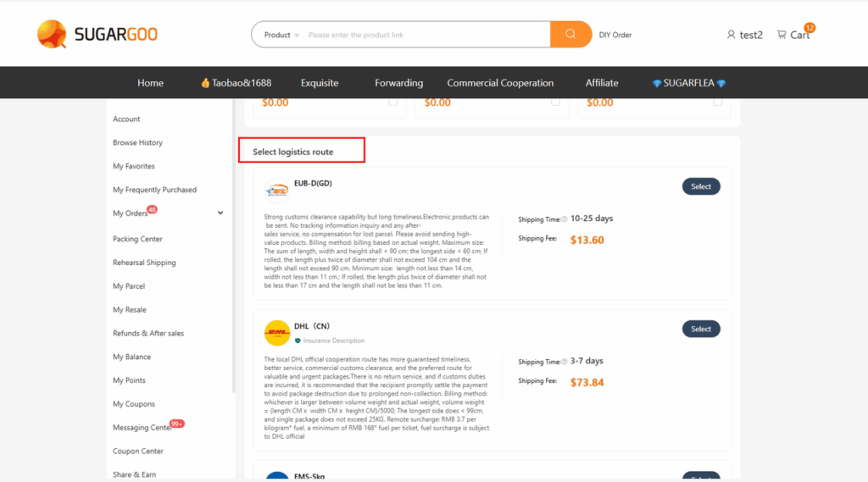Select the EUB-D(GD) logistics route
The image size is (868, 482).
(x=701, y=186)
